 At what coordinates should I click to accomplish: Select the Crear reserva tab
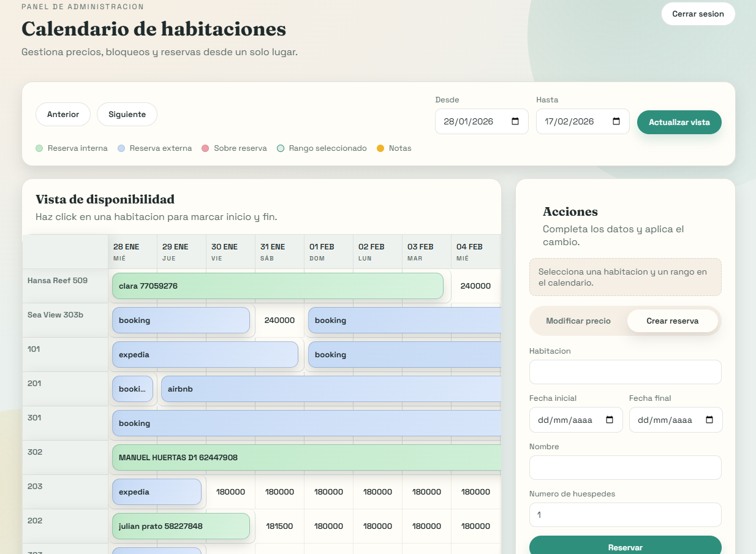click(673, 321)
